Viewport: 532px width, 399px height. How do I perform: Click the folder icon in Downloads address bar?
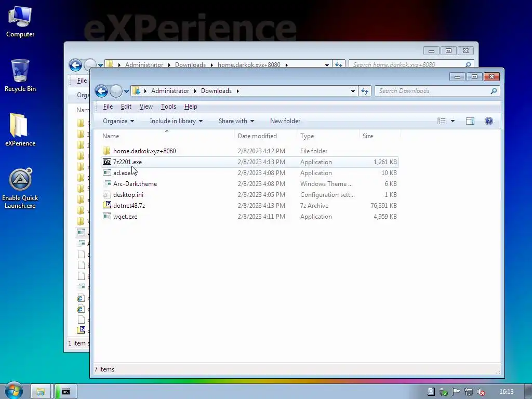pos(136,91)
